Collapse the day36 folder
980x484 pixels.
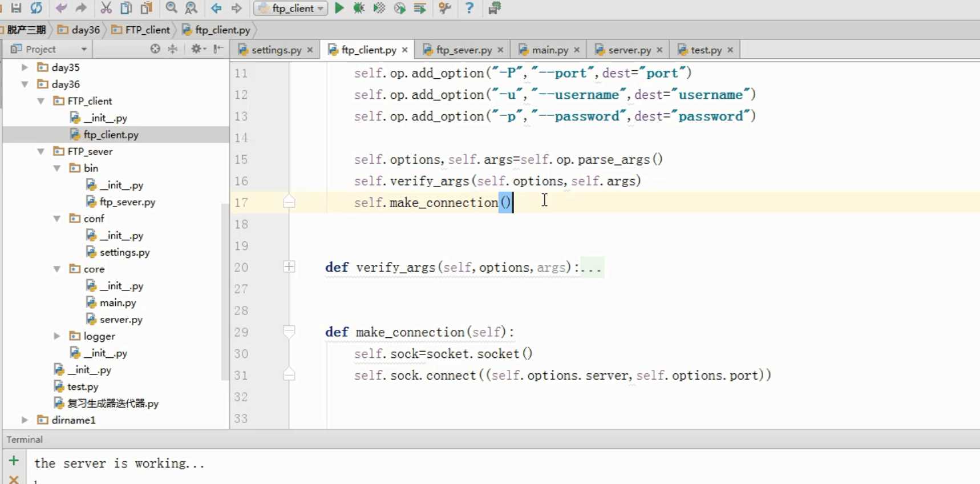point(25,84)
